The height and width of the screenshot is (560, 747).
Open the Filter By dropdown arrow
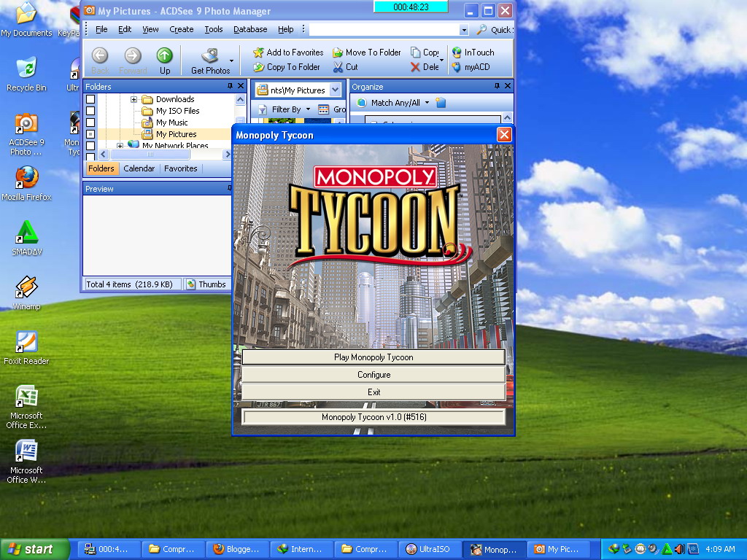pos(309,109)
